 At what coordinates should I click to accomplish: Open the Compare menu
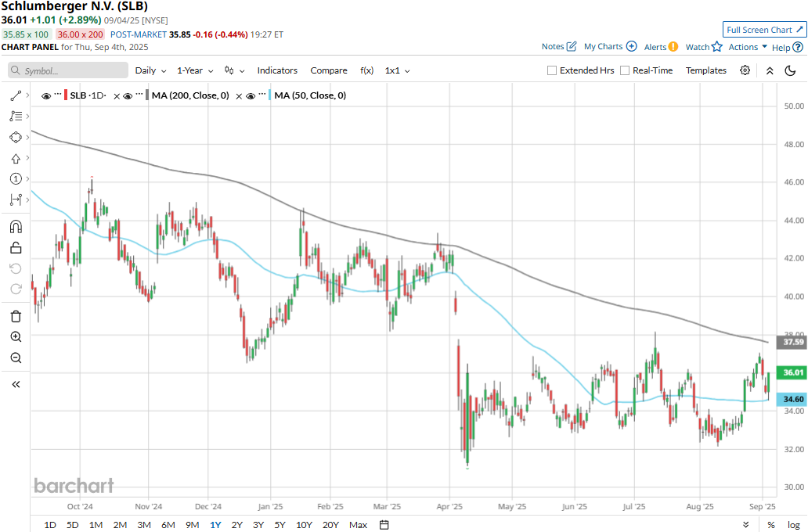point(329,70)
